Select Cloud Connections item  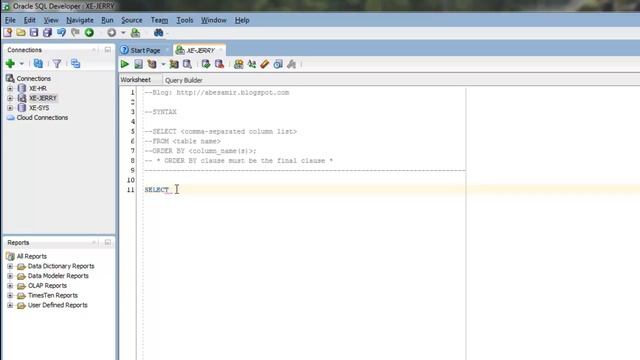(x=42, y=118)
